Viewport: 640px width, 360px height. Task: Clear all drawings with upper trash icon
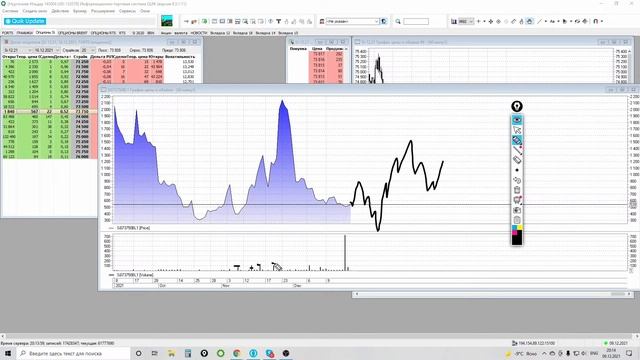point(517,190)
